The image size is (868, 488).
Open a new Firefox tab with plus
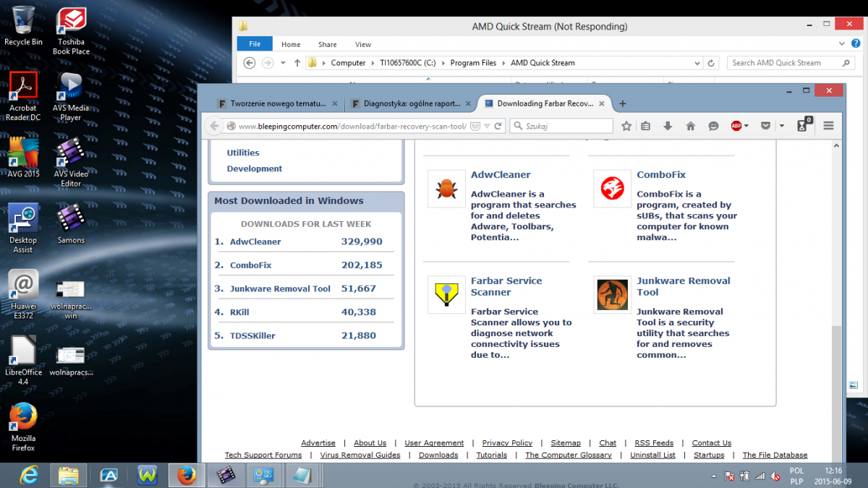tap(623, 103)
